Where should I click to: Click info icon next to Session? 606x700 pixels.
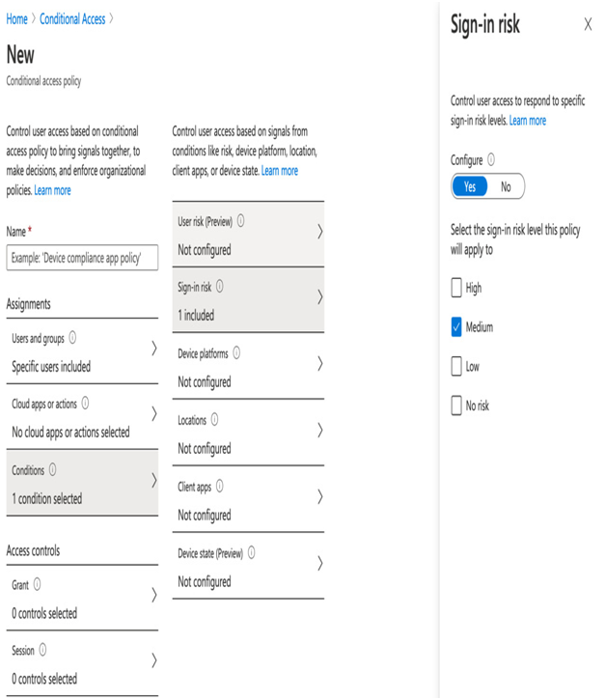tap(42, 650)
